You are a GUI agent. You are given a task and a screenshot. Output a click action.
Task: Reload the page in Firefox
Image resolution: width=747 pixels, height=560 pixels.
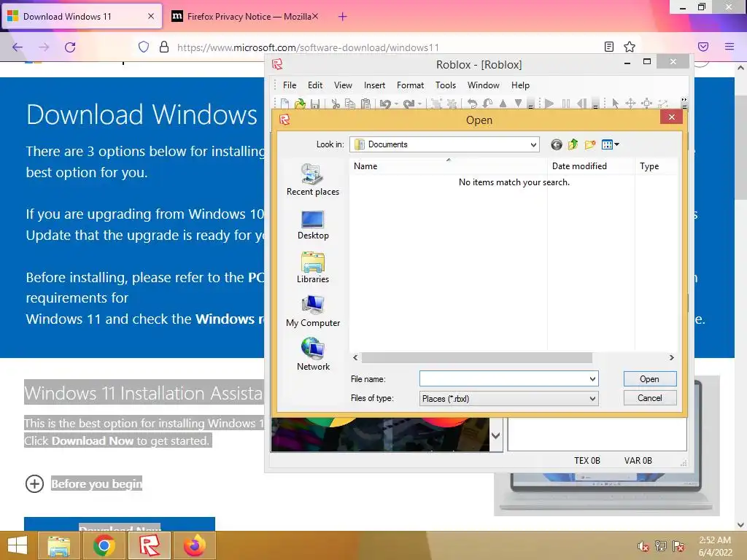(70, 47)
